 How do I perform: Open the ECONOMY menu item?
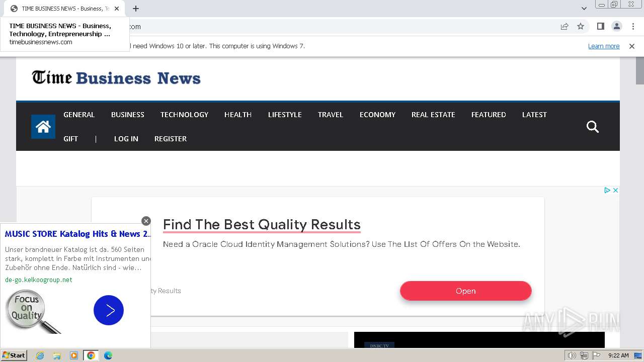click(377, 115)
